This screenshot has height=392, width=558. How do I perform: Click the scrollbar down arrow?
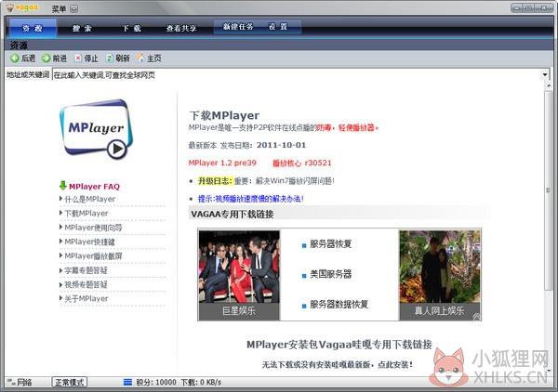pos(549,371)
